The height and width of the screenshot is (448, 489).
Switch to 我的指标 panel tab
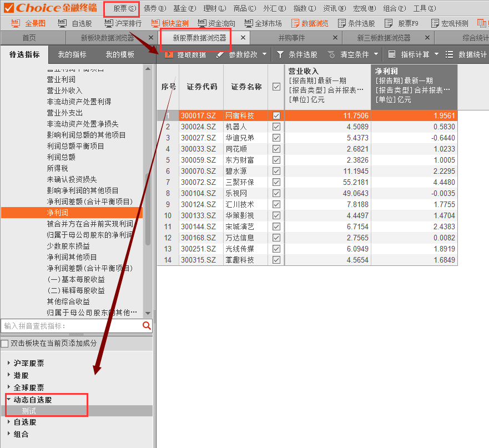point(72,54)
